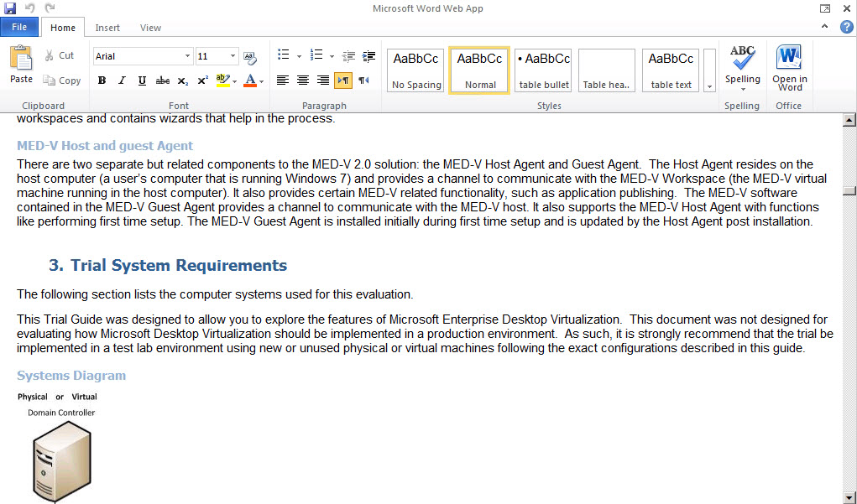Cut the selected text
The height and width of the screenshot is (504, 857).
(60, 55)
